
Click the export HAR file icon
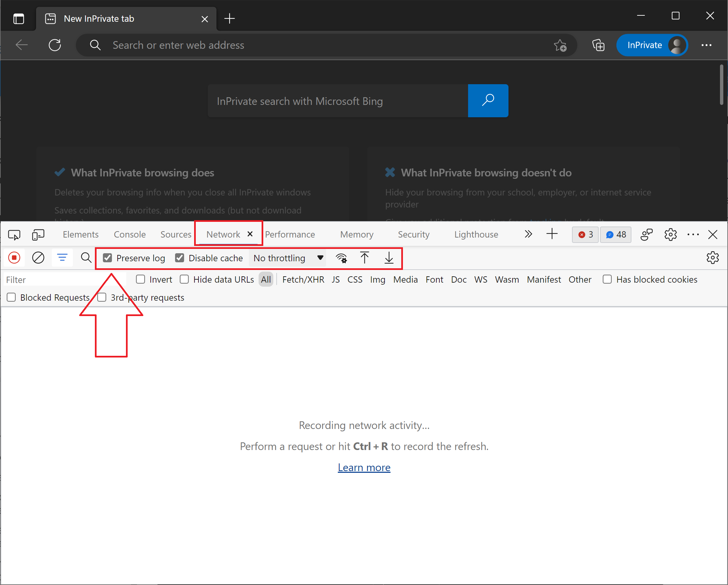point(389,257)
